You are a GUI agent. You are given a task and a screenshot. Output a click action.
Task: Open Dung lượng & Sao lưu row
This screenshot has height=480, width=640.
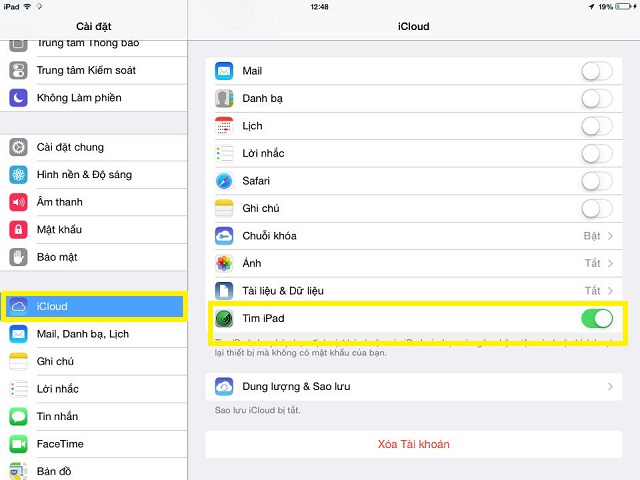tap(414, 387)
